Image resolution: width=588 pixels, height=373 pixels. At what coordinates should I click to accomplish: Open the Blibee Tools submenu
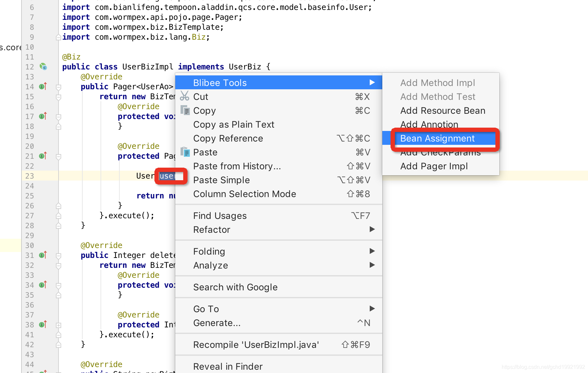pos(278,82)
